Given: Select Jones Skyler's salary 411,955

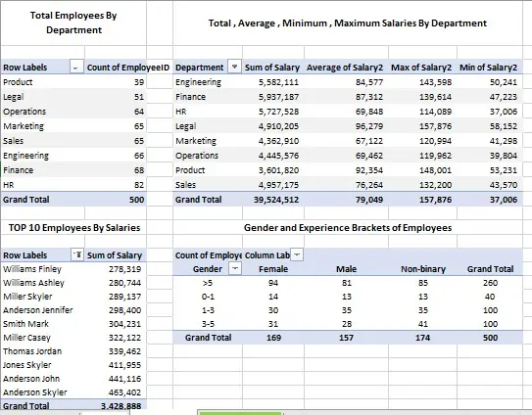Looking at the screenshot, I should click(x=124, y=365).
